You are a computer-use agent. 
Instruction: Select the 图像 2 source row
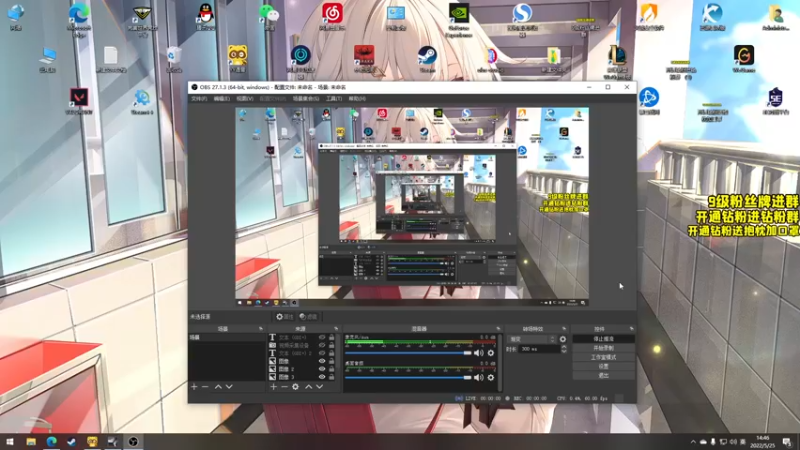click(301, 369)
